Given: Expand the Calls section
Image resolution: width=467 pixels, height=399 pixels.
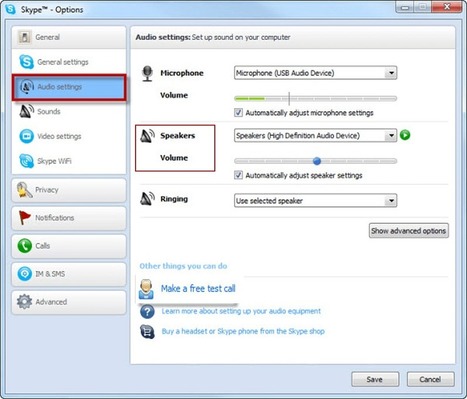Looking at the screenshot, I should click(69, 246).
